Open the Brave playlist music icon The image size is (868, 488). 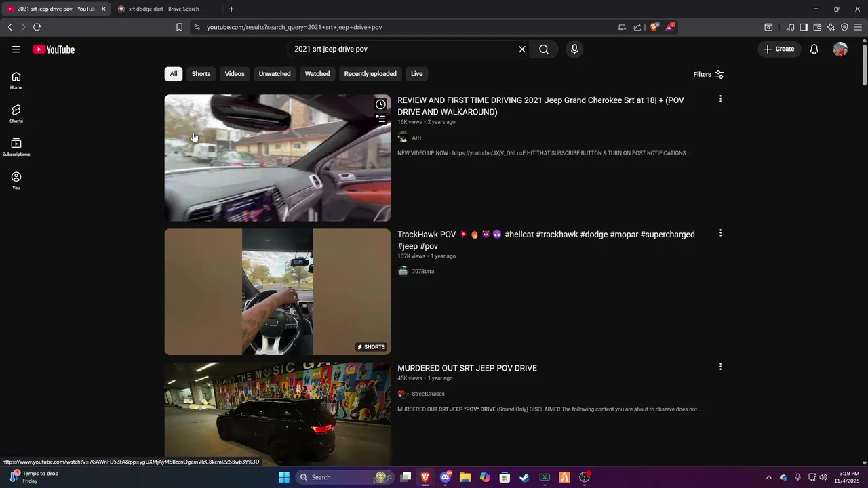tap(790, 27)
